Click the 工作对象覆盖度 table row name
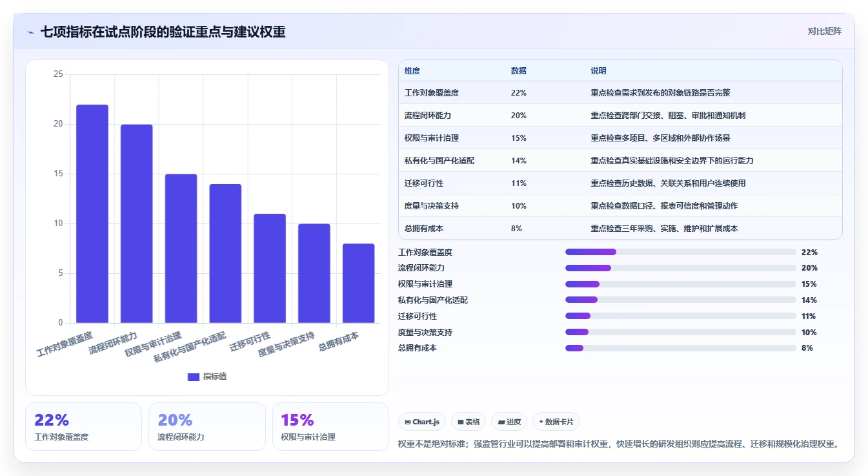Viewport: 868px width, 476px height. pyautogui.click(x=432, y=93)
